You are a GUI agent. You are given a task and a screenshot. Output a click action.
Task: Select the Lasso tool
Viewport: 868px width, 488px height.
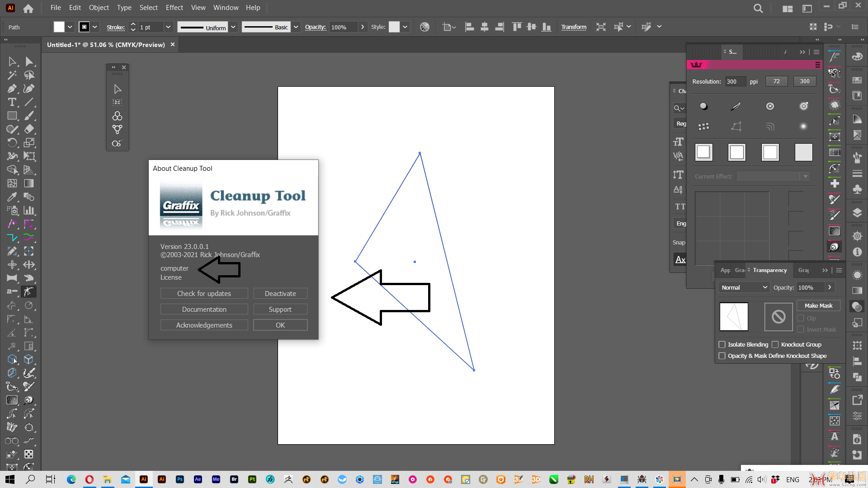click(x=29, y=75)
